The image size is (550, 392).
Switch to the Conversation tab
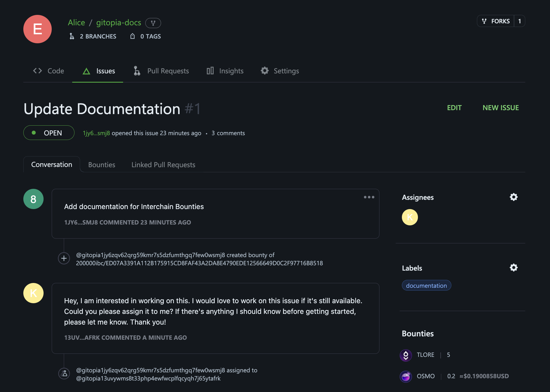(x=52, y=164)
